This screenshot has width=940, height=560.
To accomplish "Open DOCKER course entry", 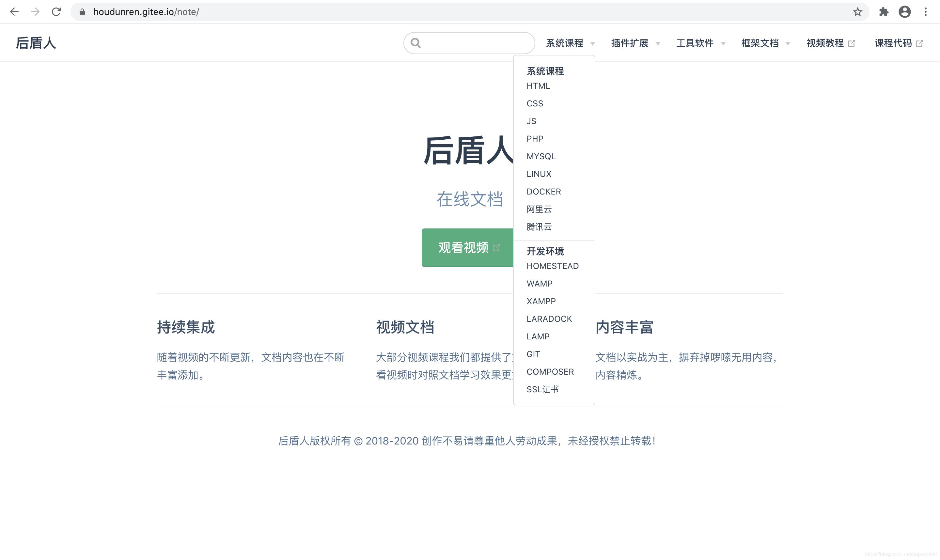I will [544, 191].
